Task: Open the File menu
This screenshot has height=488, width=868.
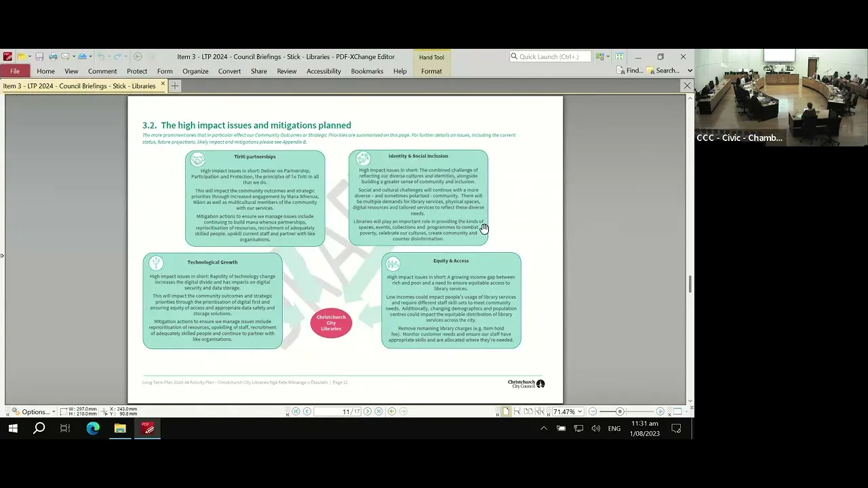Action: (x=15, y=71)
